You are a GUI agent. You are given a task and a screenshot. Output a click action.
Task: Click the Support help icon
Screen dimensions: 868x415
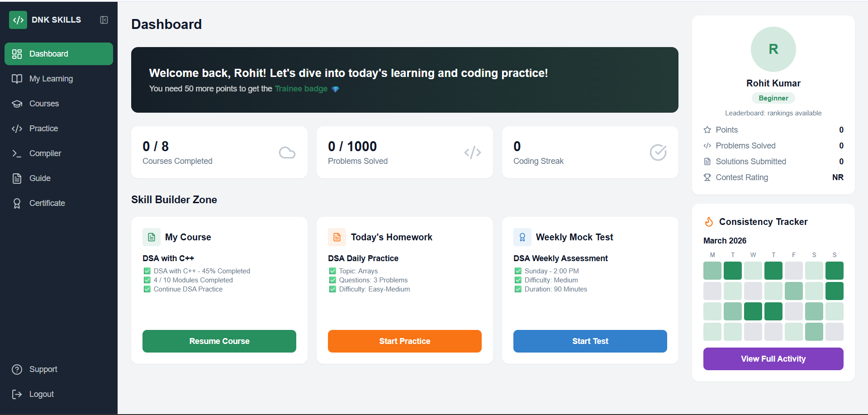tap(17, 369)
